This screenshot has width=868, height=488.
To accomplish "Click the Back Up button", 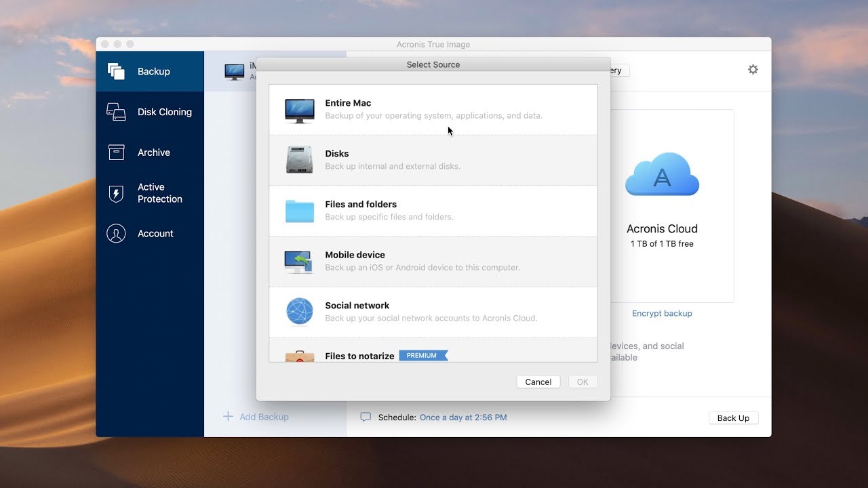I will pyautogui.click(x=734, y=418).
